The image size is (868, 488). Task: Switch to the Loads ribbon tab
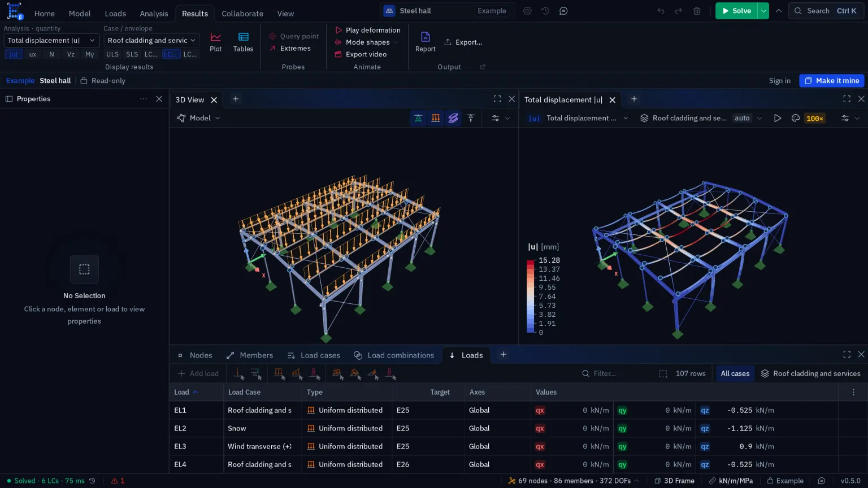tap(115, 14)
